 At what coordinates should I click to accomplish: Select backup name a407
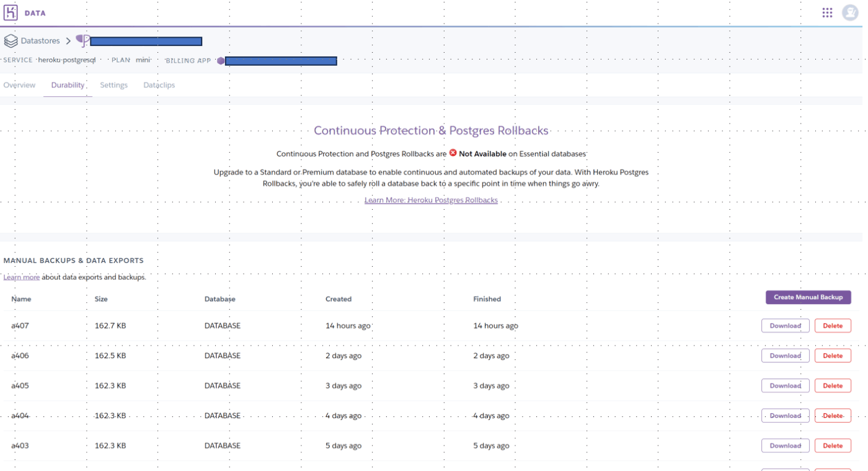click(x=20, y=326)
